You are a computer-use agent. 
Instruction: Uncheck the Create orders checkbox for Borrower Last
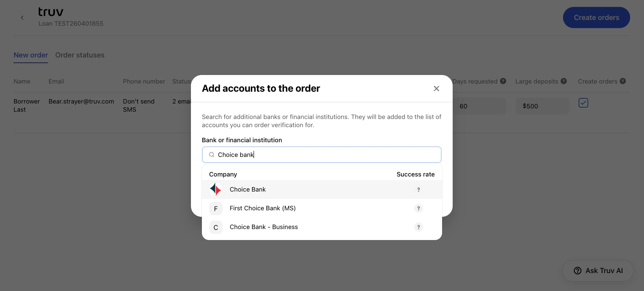[x=583, y=103]
